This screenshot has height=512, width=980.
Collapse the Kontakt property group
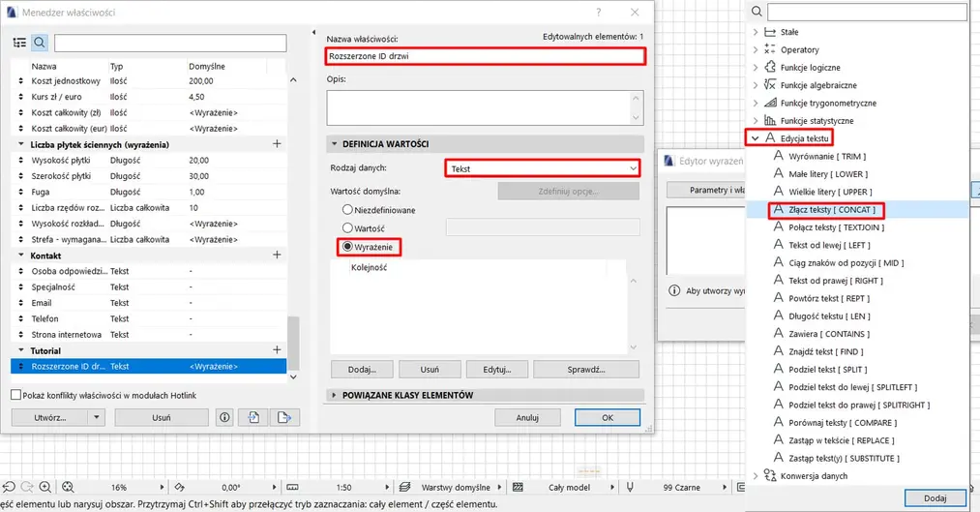click(x=20, y=256)
